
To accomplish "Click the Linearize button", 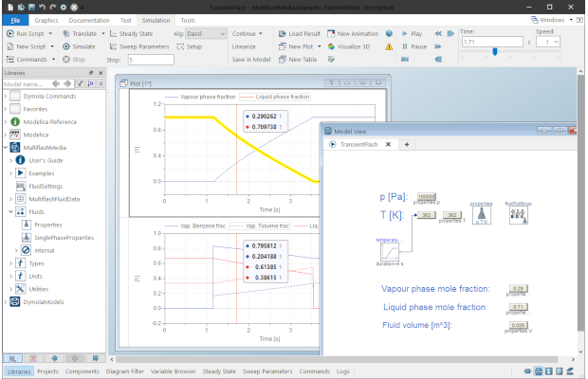I will [x=245, y=45].
